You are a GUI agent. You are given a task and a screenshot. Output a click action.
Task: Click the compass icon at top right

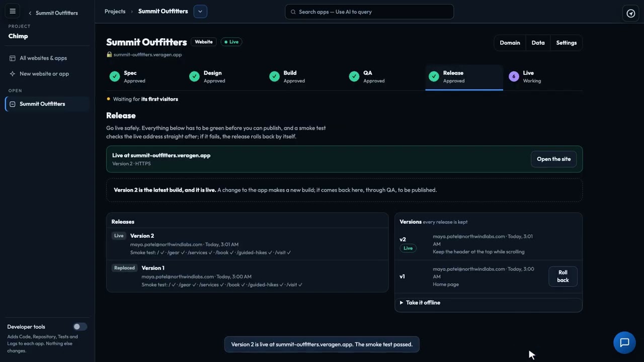631,13
